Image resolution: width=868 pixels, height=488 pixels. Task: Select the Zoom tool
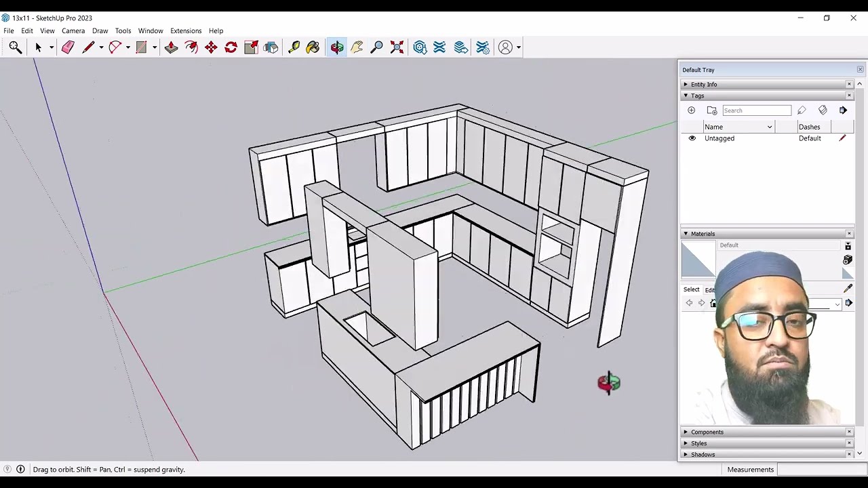377,47
